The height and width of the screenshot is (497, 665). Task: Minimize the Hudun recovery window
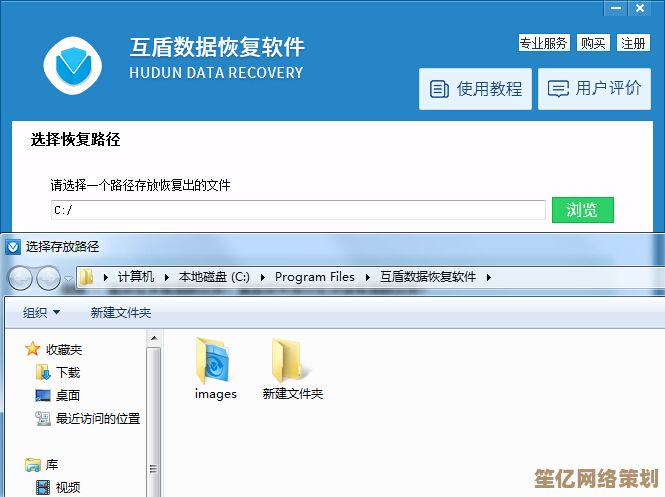pyautogui.click(x=616, y=8)
